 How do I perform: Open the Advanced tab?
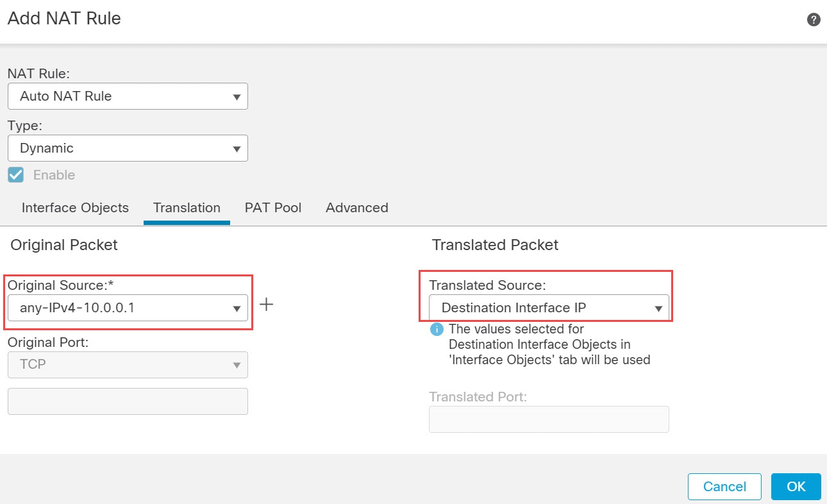(x=357, y=208)
